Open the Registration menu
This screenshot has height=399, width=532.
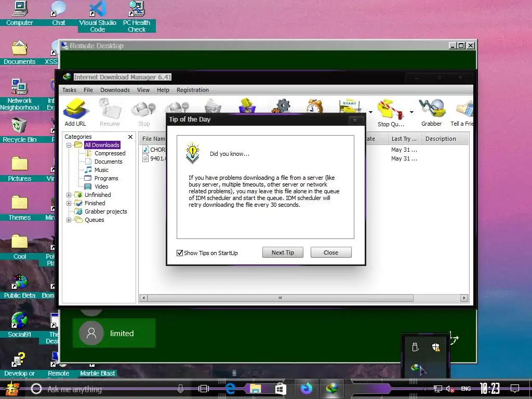point(192,90)
